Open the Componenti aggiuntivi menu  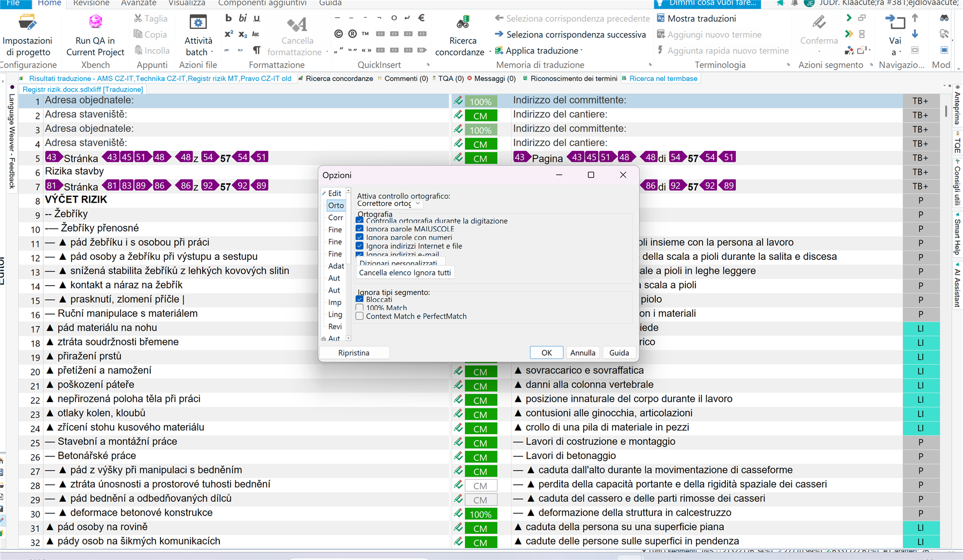coord(262,3)
